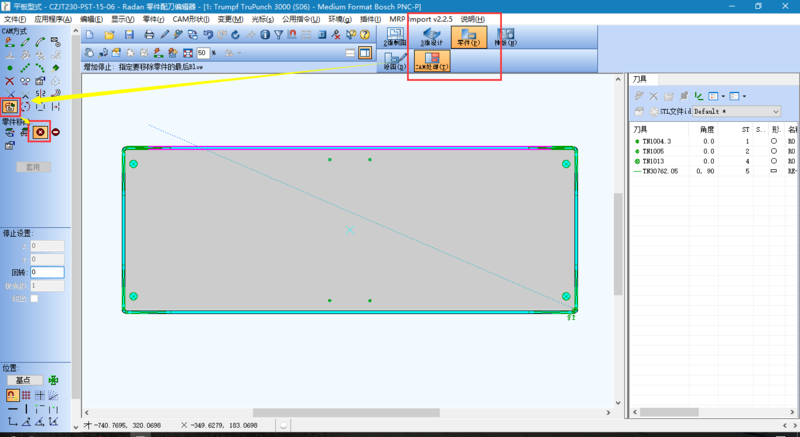
Task: Open the 文件(F) menu
Action: coord(15,19)
